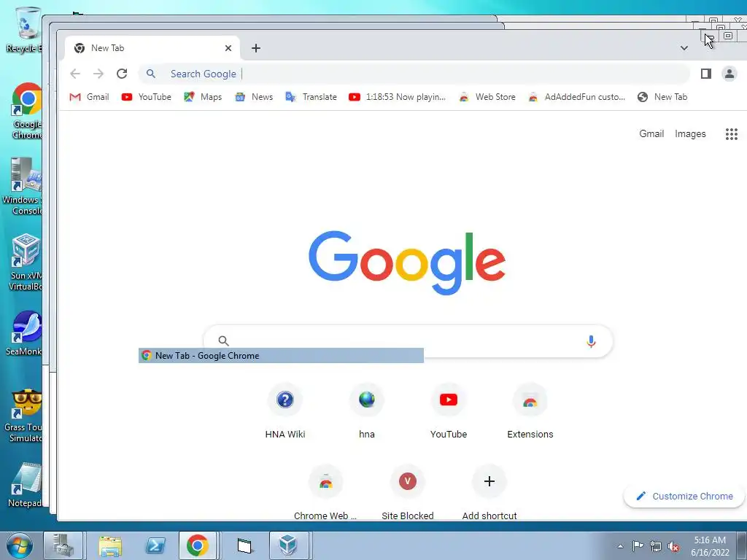Open the News bookmark
Image resolution: width=747 pixels, height=560 pixels.
pos(254,97)
